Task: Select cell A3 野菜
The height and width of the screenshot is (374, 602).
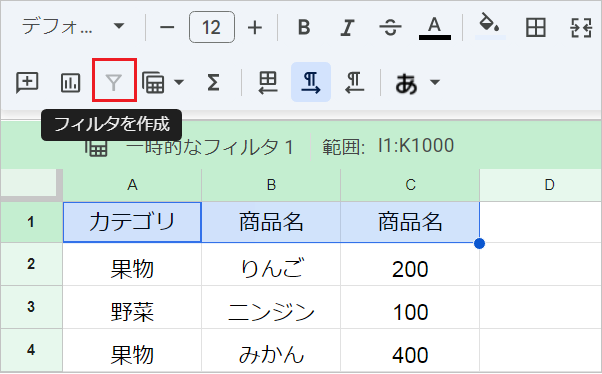Action: click(x=132, y=307)
